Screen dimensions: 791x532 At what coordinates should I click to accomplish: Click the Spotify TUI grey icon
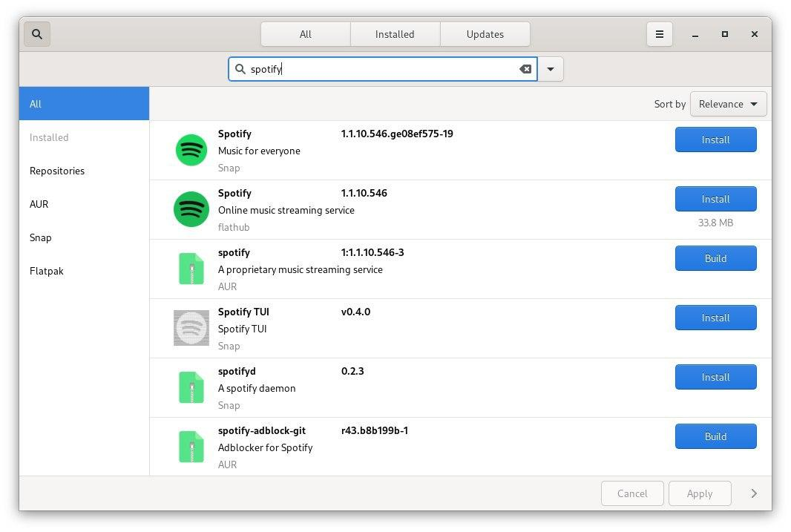coord(191,328)
